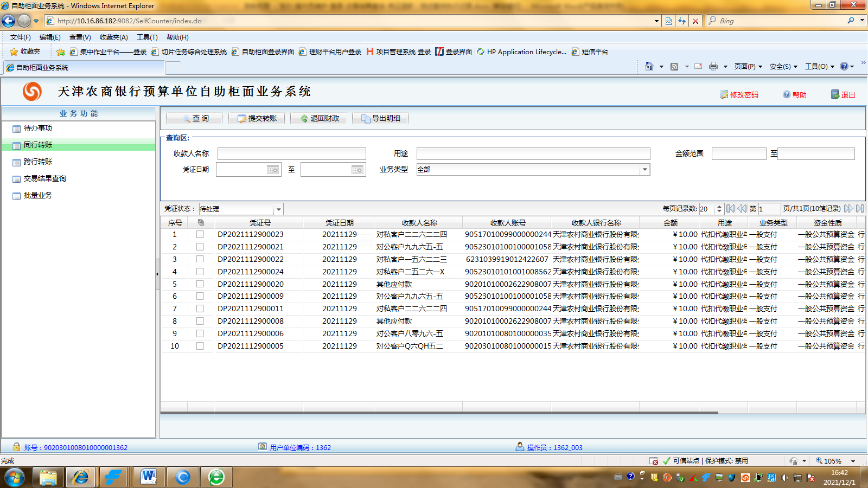Viewport: 868px width, 488px height.
Task: Open the 帮助(H) menu
Action: [x=177, y=37]
